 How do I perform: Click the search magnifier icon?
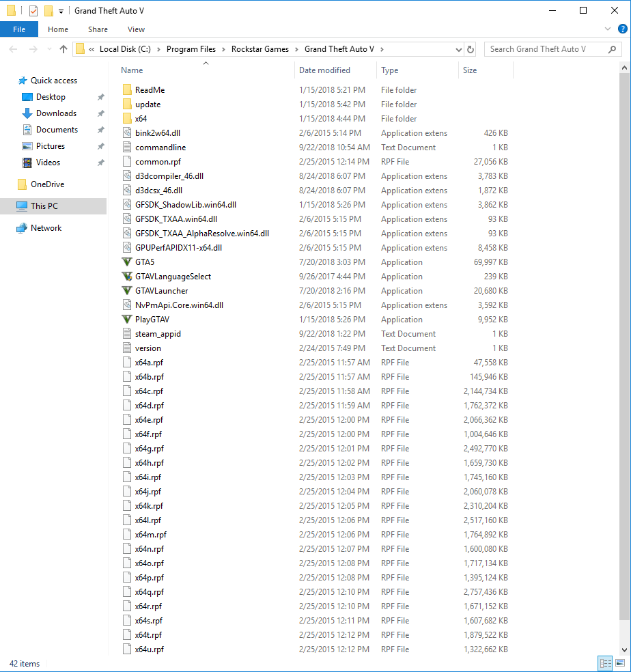(612, 49)
